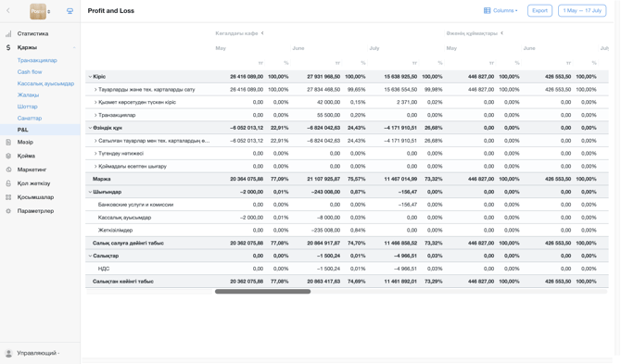Open the Жалақы page
Viewport: 621px width, 364px height.
click(28, 95)
